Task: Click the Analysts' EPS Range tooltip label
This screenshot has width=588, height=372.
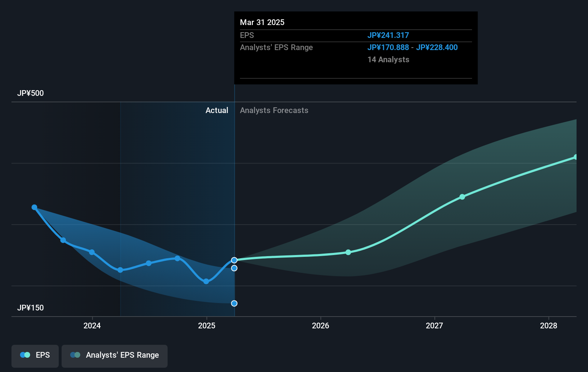Action: (276, 48)
